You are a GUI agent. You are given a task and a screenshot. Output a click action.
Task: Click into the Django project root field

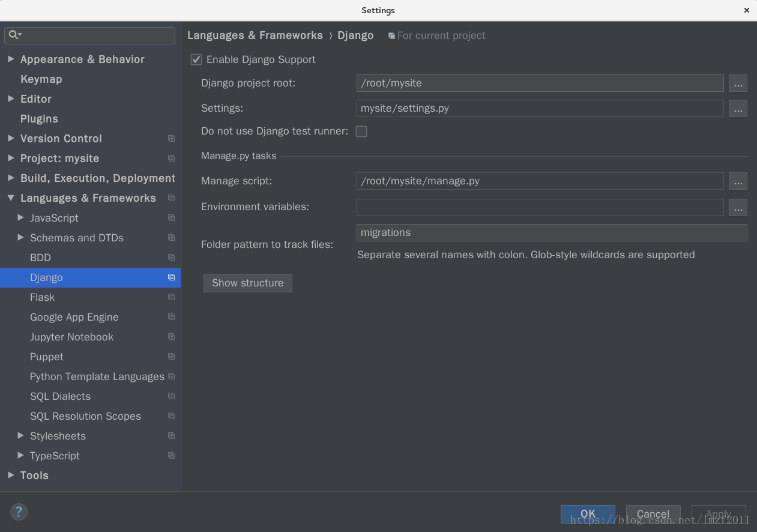[540, 83]
